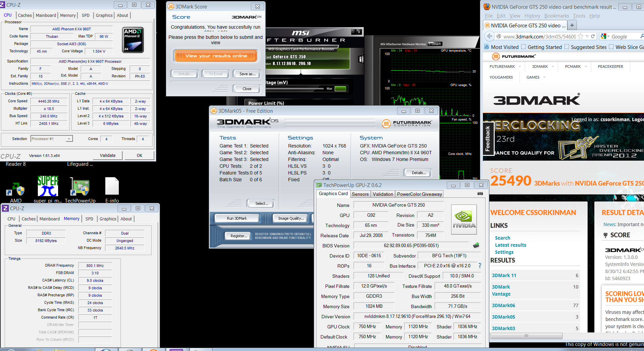Viewport: 644px width, 351px height.
Task: Open the PEACEKEEPER navigation link
Action: point(610,66)
